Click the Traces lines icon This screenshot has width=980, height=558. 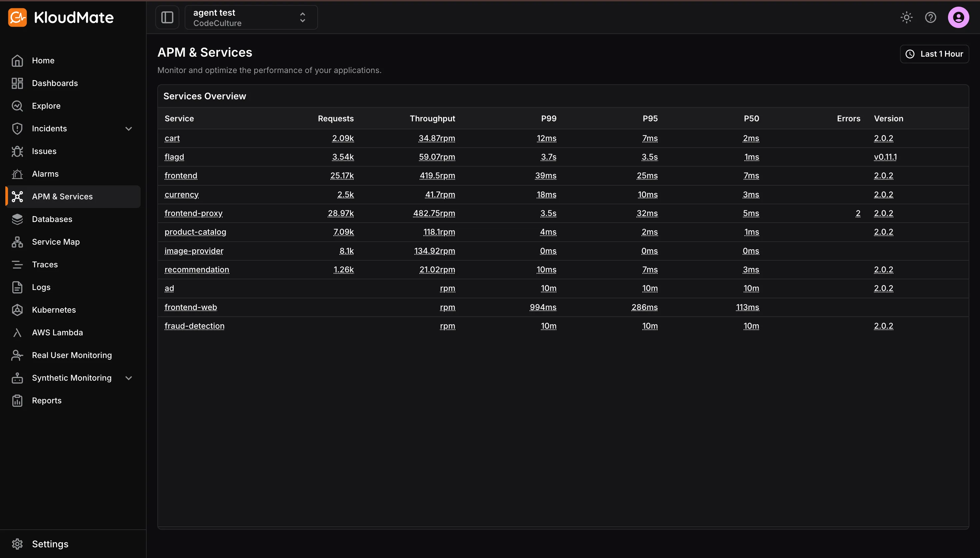point(17,264)
